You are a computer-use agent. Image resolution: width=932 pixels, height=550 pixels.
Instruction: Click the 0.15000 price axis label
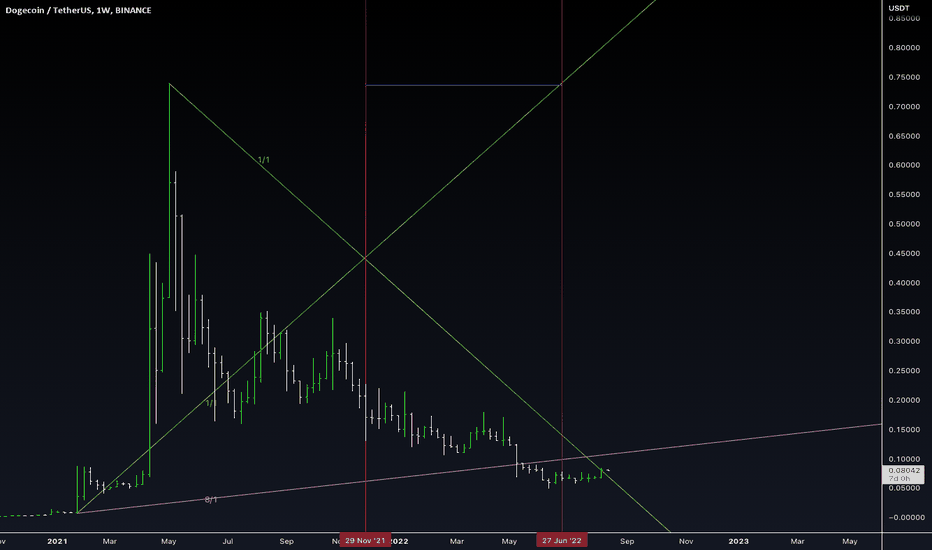click(x=904, y=429)
